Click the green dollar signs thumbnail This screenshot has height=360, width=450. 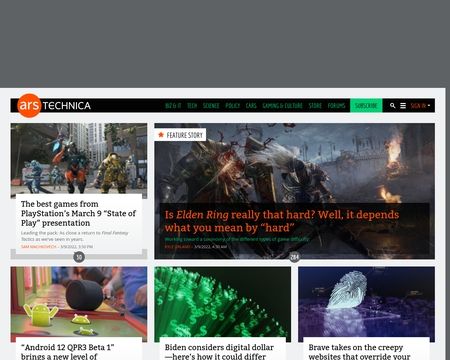tap(222, 302)
